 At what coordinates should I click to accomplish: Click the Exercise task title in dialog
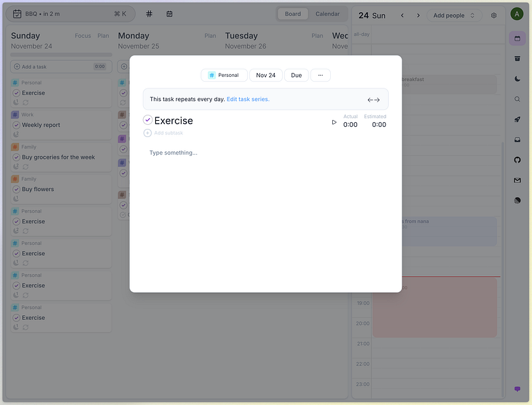click(174, 121)
